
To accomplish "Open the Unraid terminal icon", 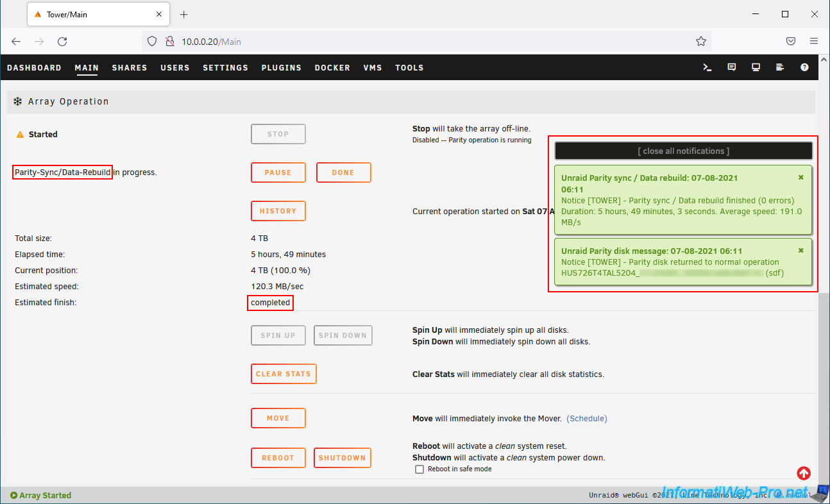I will coord(707,67).
